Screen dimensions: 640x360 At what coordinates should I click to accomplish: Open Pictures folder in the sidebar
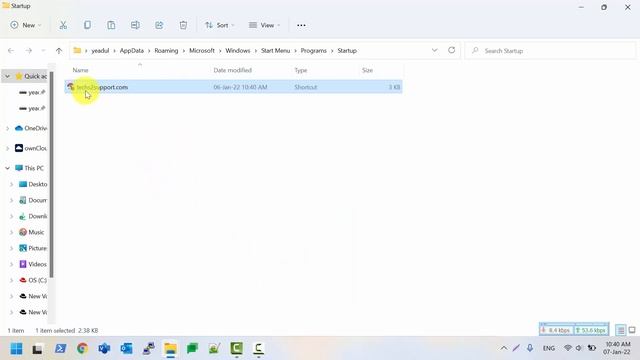click(33, 248)
